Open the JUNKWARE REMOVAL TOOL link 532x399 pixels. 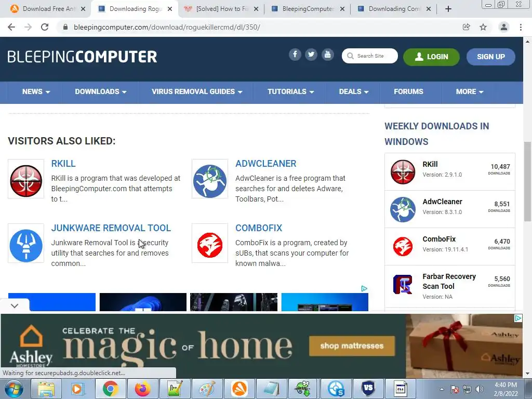coord(111,228)
